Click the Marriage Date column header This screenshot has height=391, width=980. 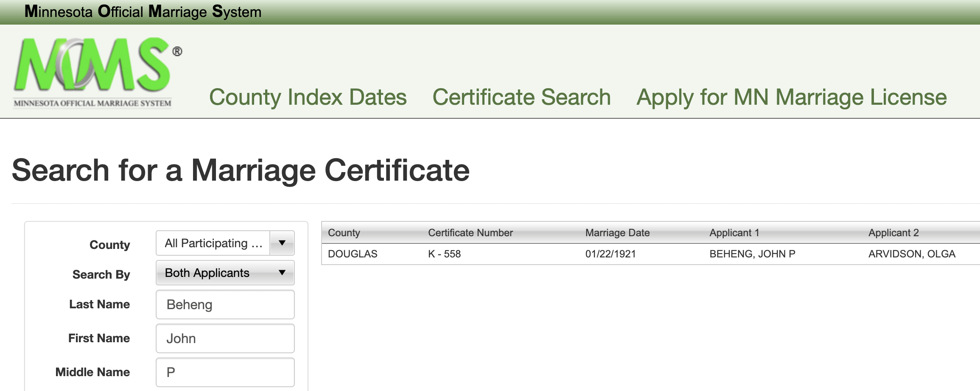[x=617, y=232]
